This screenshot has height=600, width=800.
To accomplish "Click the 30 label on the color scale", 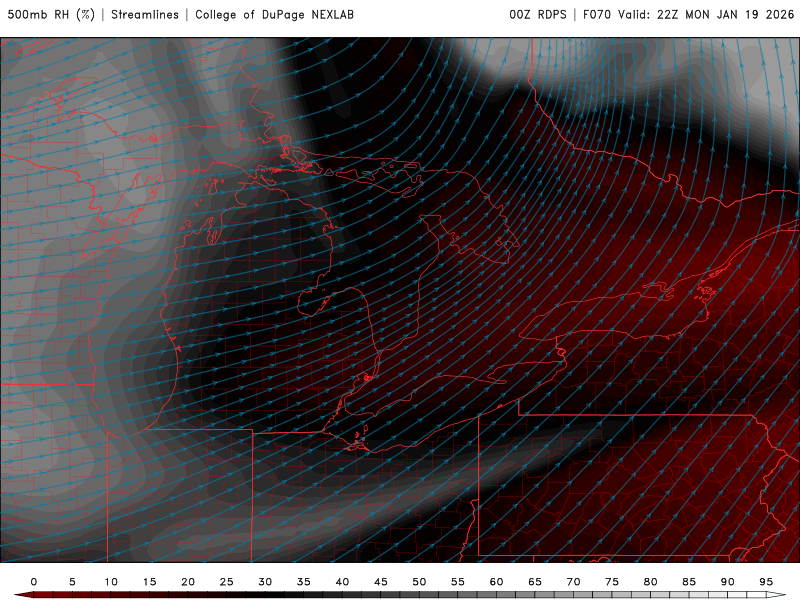I will [x=265, y=582].
